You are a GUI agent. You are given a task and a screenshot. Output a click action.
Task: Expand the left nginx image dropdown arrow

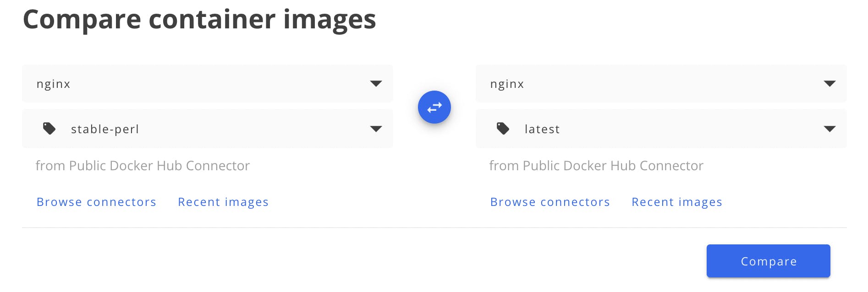click(x=376, y=84)
